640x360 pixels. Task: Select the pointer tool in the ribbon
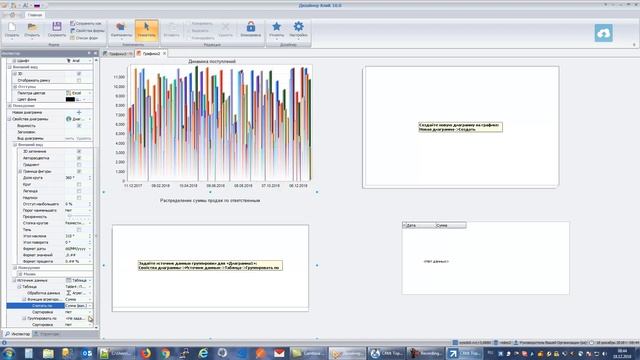146,30
